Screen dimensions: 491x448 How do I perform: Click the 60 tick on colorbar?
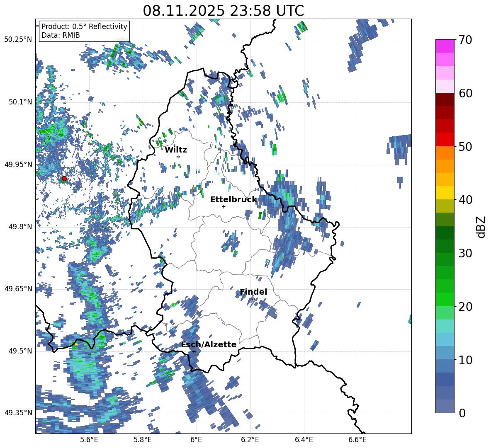point(465,93)
